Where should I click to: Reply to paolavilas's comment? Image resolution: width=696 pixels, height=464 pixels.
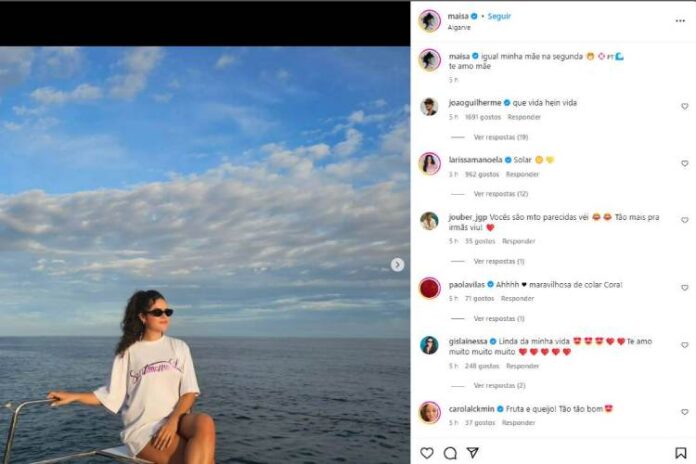pos(517,298)
